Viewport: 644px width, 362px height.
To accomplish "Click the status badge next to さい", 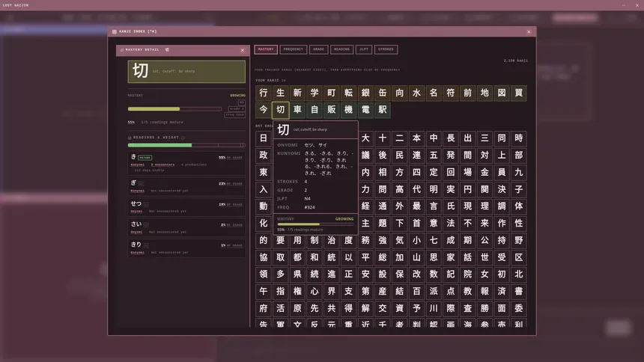I will 146,225.
